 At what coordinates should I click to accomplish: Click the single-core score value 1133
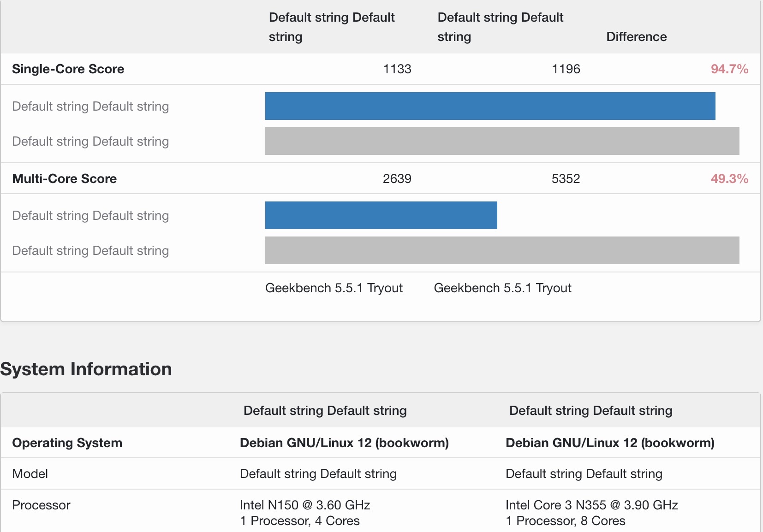coord(397,69)
